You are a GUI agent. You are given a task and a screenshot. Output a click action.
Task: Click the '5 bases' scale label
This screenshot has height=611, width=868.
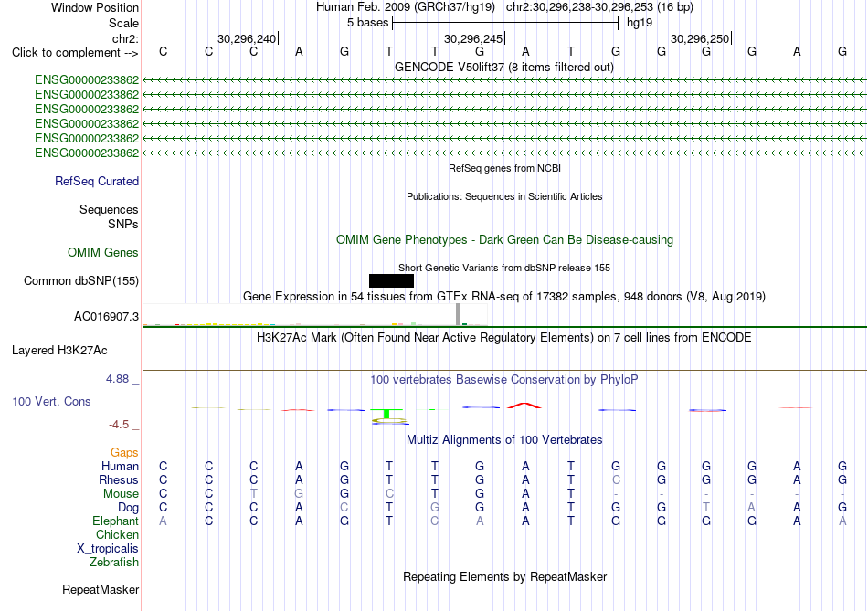click(367, 23)
